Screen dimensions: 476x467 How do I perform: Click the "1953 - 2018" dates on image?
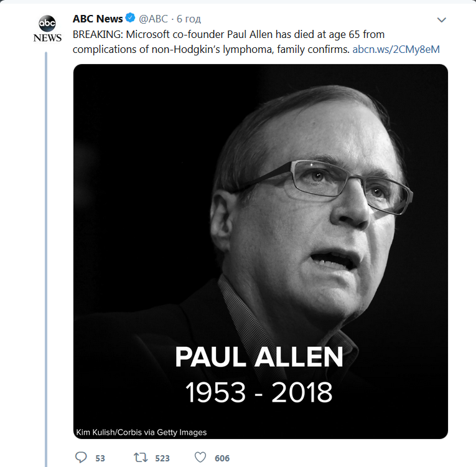259,392
